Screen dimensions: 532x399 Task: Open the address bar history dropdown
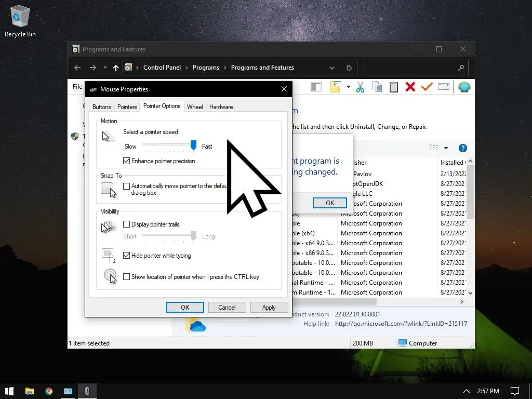[x=332, y=68]
